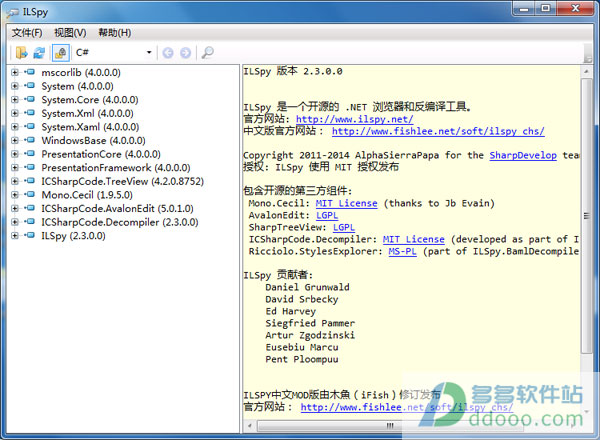
Task: Click the vertical scrollbar thumb
Action: (x=586, y=215)
